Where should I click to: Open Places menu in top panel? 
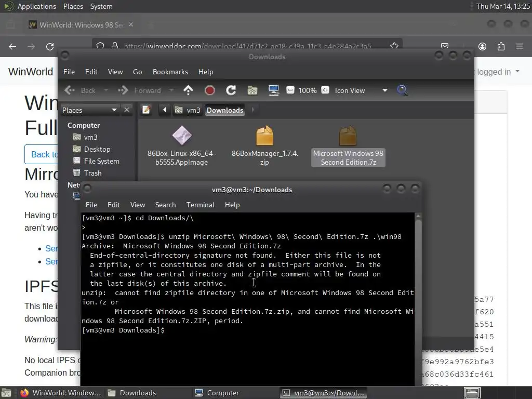[x=73, y=6]
